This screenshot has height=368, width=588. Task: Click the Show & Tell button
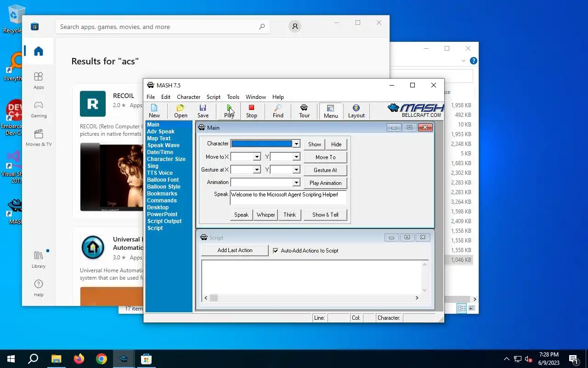click(x=325, y=215)
